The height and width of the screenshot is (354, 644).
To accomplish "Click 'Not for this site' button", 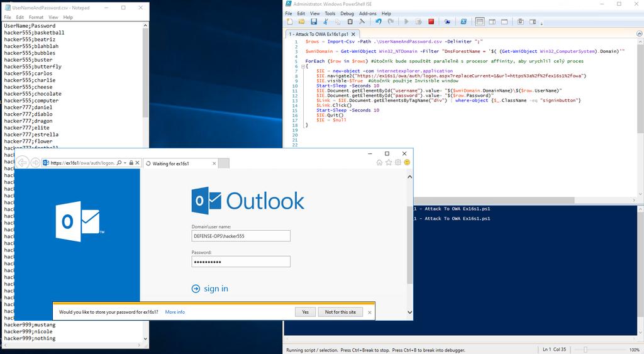I will tap(340, 312).
